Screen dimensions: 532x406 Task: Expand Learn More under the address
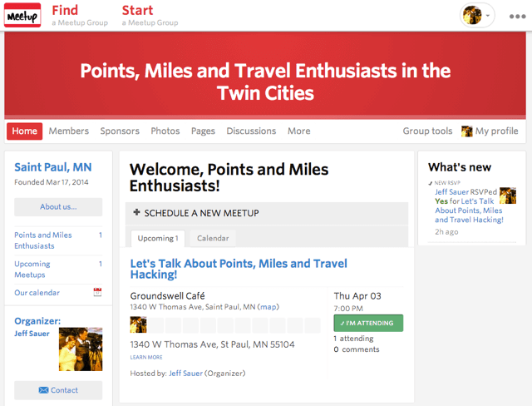coord(146,357)
